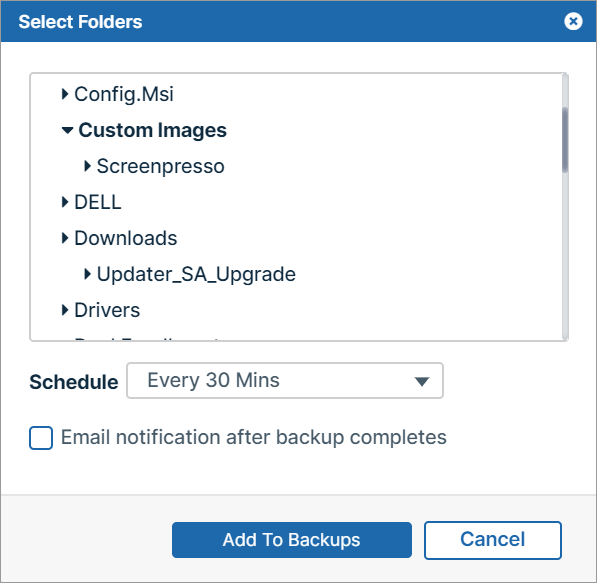Select the Updater_SA_Upgrade folder
This screenshot has width=597, height=583.
196,275
